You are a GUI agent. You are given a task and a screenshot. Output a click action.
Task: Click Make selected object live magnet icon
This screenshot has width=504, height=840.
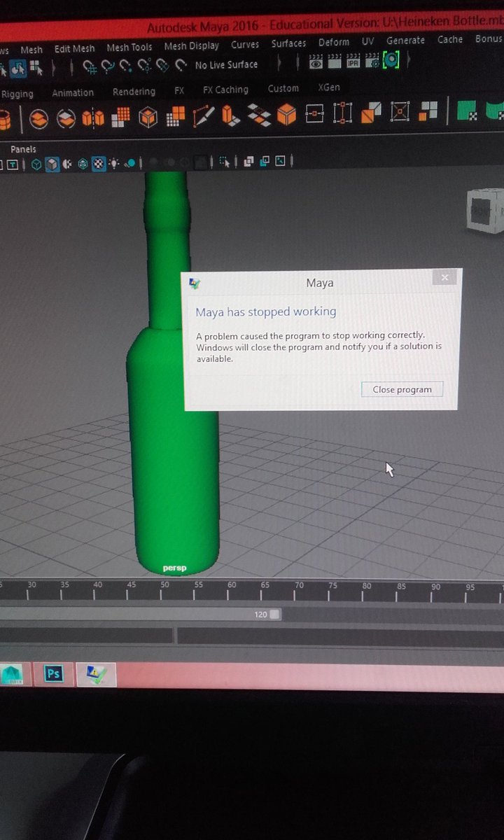[x=181, y=65]
